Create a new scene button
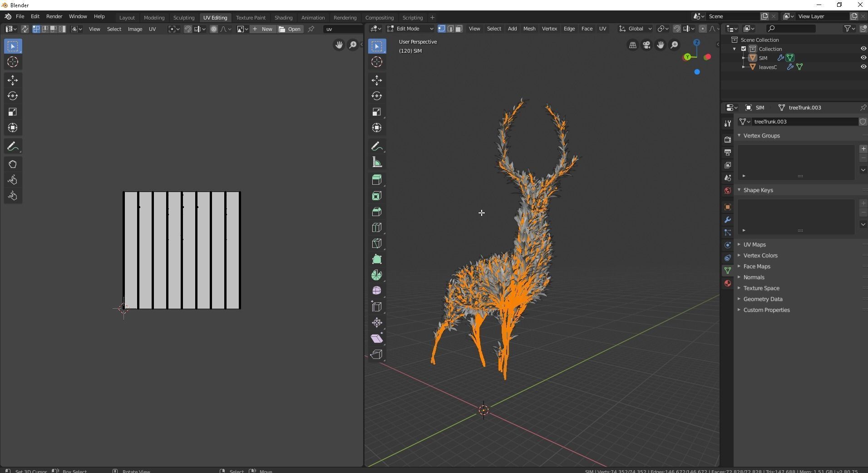 pos(764,16)
